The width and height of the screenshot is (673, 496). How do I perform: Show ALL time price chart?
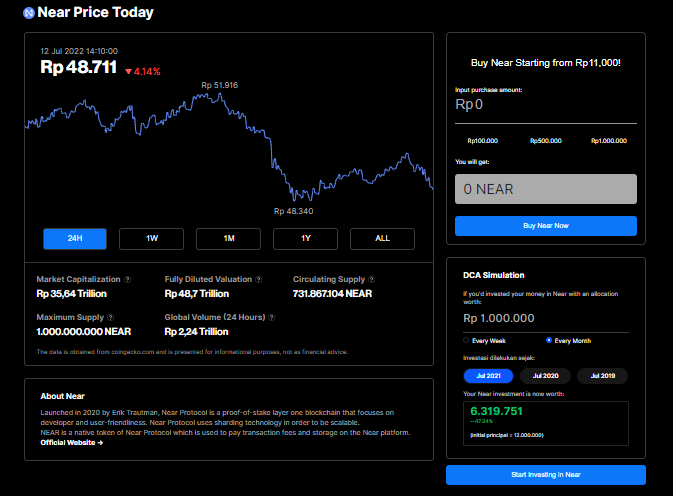(382, 239)
